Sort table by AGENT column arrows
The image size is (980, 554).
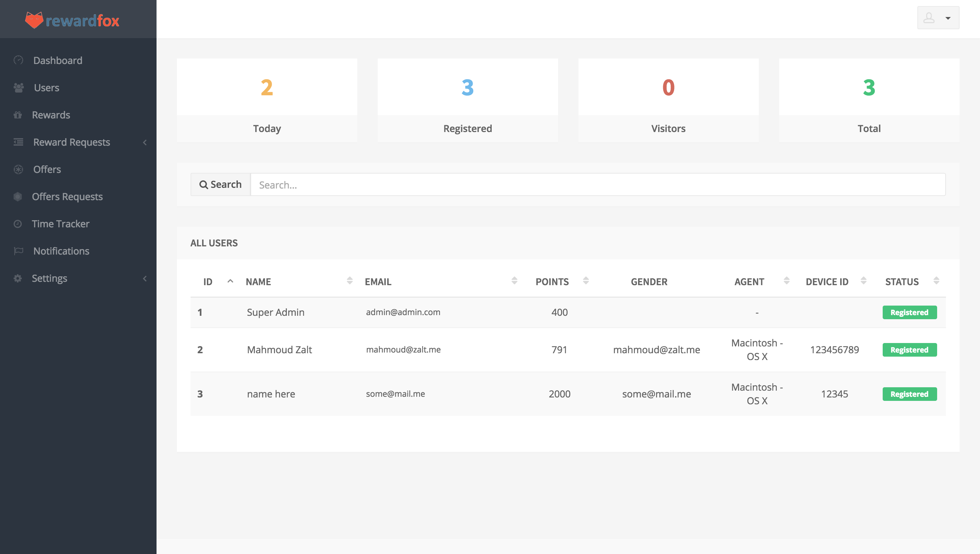click(786, 280)
